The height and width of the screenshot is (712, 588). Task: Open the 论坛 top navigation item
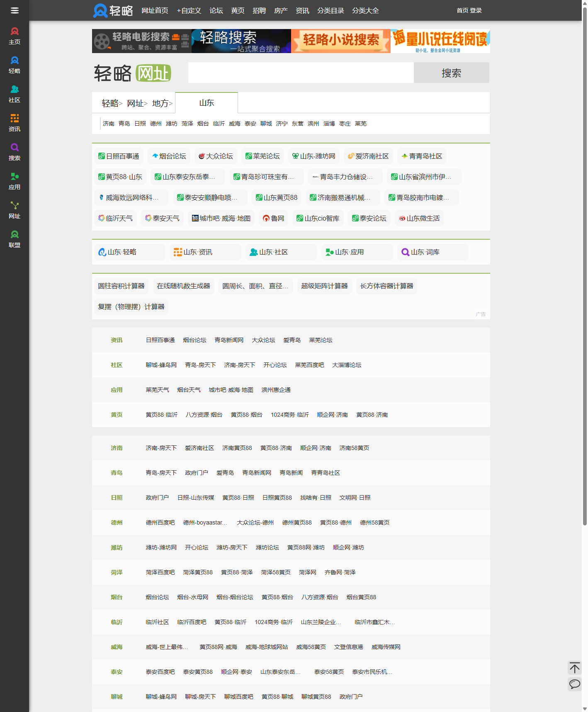(x=216, y=10)
